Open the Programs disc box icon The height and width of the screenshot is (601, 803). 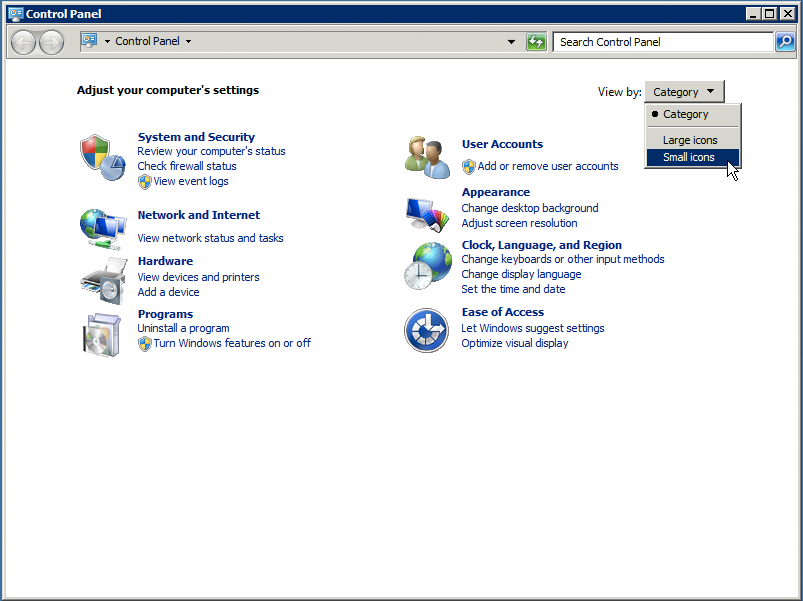102,335
